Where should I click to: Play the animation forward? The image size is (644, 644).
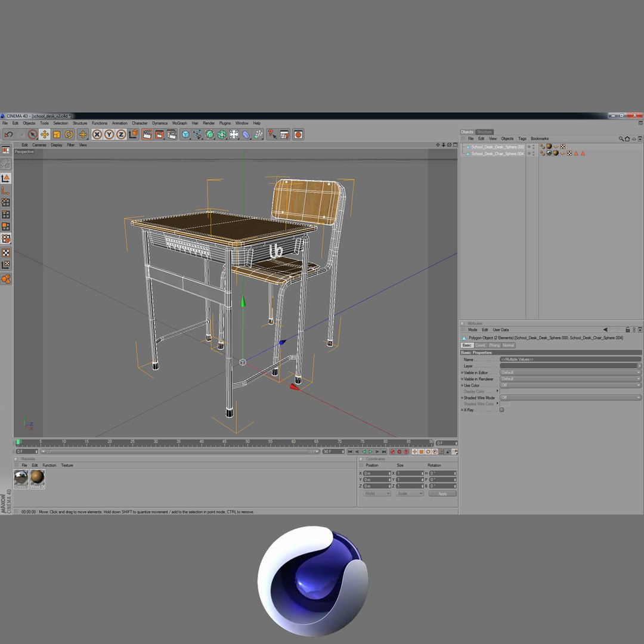pos(370,452)
